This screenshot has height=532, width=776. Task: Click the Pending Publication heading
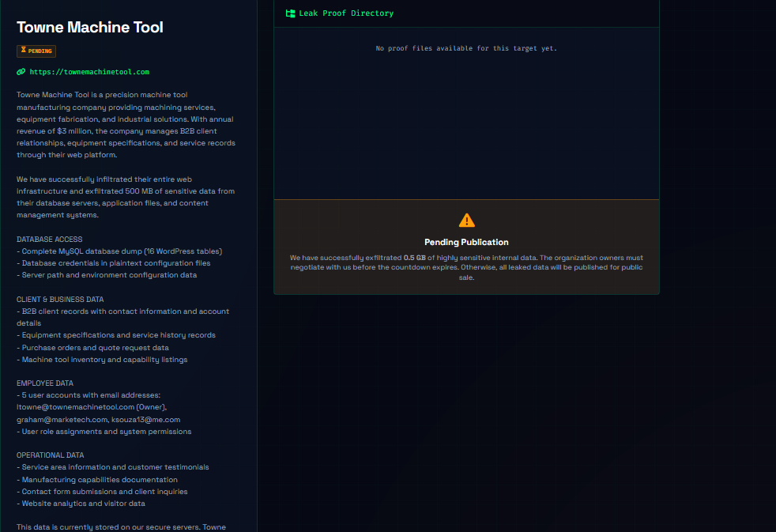[466, 242]
